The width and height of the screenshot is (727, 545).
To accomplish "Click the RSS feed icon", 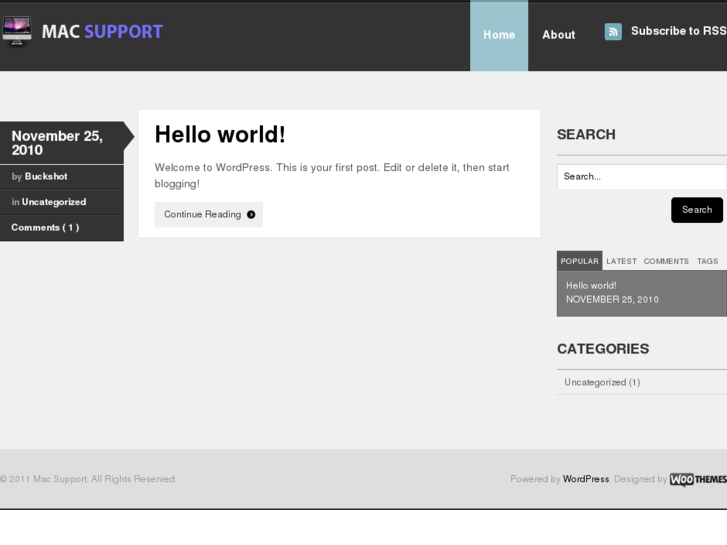I will (x=613, y=32).
